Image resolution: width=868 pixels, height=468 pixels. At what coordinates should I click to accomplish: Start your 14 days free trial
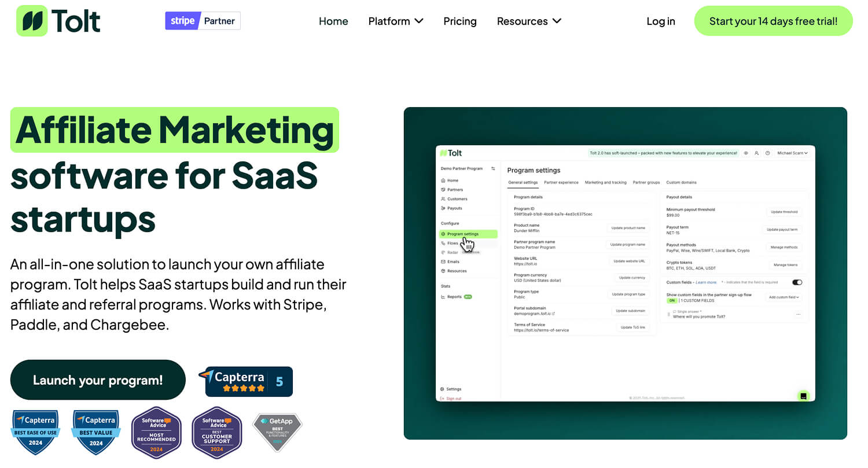773,21
